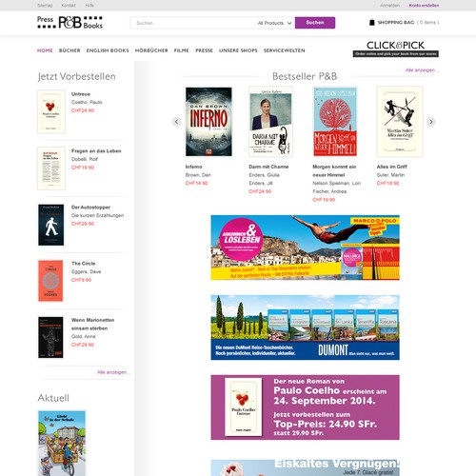Open the Click & Pick banner
Viewport: 476px width, 476px height.
[x=396, y=49]
